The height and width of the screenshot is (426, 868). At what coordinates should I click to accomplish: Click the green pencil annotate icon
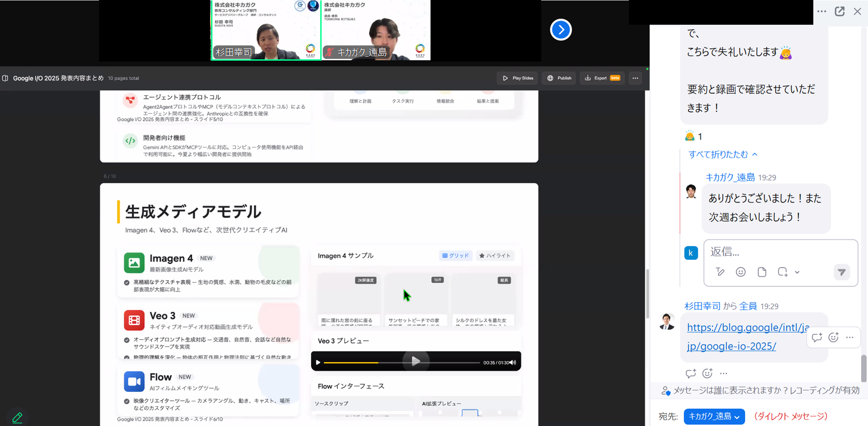pyautogui.click(x=17, y=417)
